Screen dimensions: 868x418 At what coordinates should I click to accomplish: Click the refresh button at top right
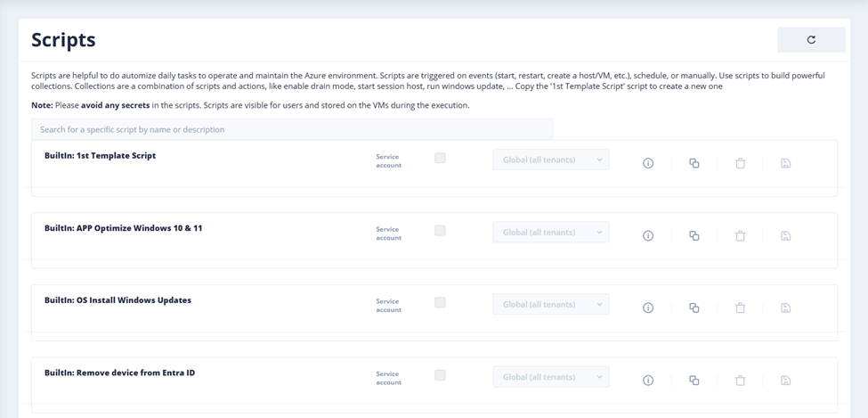click(x=810, y=40)
